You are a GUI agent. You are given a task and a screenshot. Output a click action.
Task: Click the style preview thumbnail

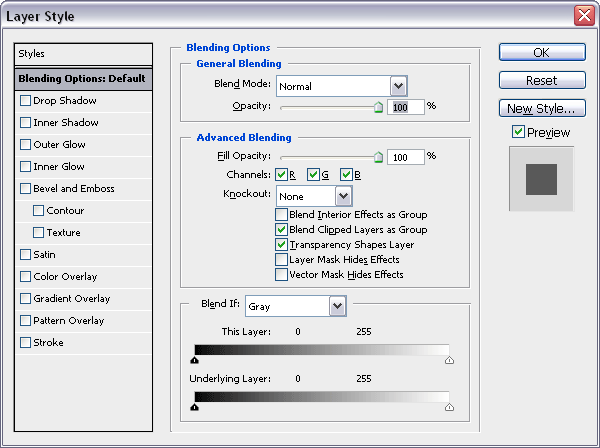tap(541, 179)
